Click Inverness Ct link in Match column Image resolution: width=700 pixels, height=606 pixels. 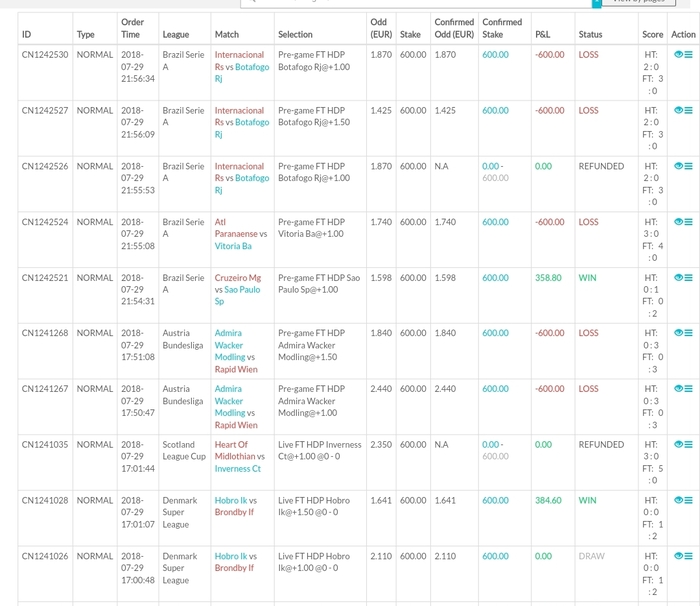(238, 468)
